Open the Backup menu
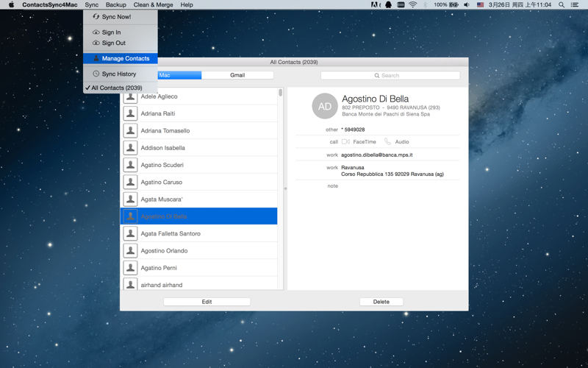This screenshot has height=368, width=588. click(x=116, y=5)
